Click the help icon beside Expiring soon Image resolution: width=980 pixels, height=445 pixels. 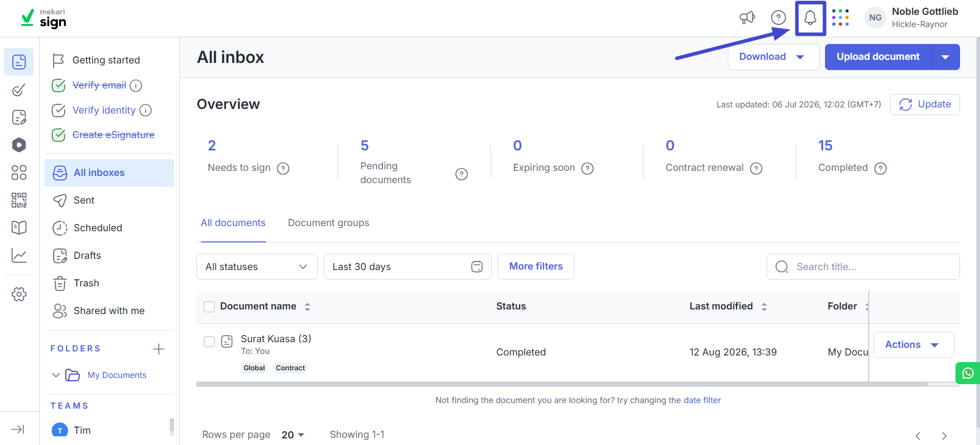point(588,168)
